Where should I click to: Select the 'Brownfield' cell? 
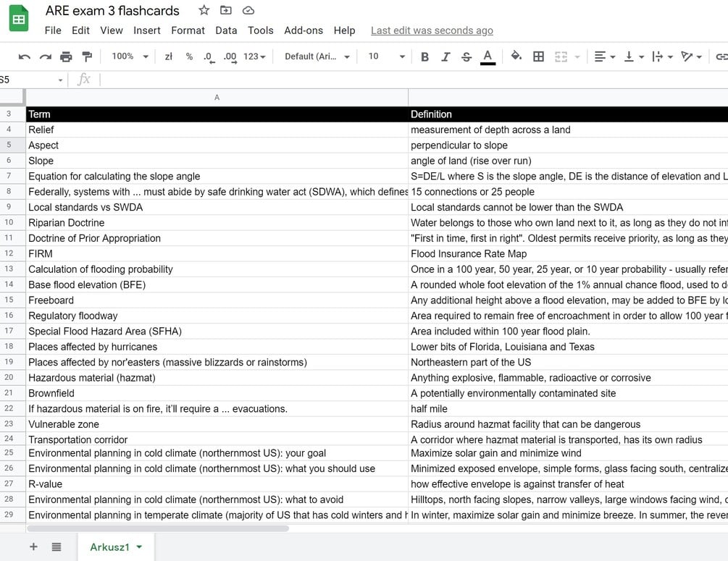(217, 393)
